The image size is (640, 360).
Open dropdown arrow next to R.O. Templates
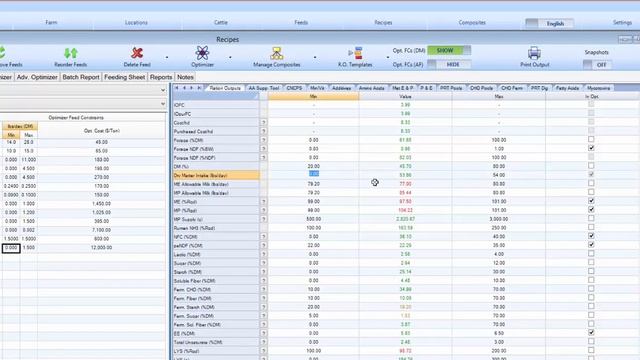click(x=387, y=57)
